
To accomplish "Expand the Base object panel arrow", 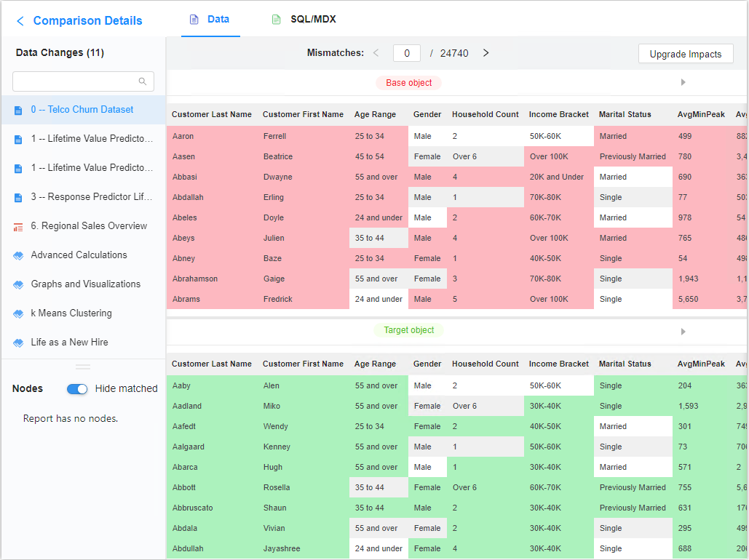I will pos(683,83).
